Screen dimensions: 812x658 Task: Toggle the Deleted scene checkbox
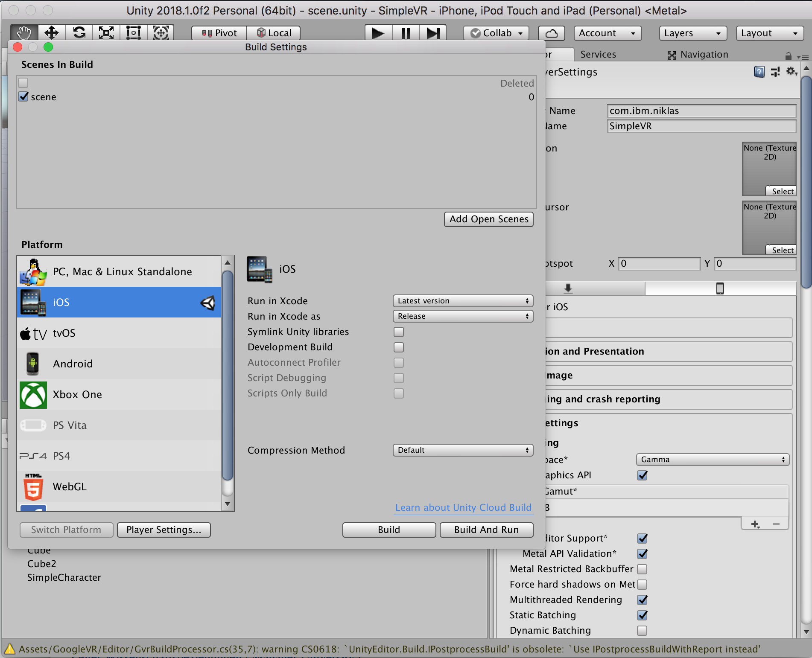(23, 83)
